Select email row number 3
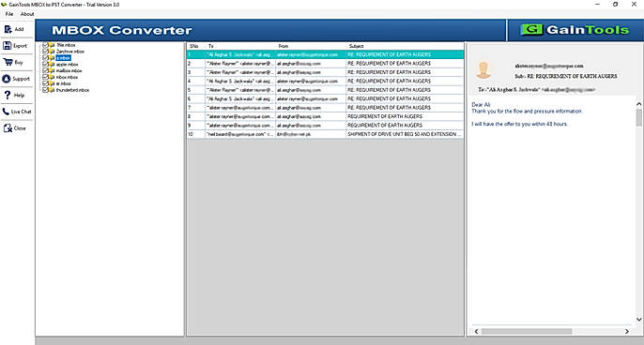 (x=325, y=72)
